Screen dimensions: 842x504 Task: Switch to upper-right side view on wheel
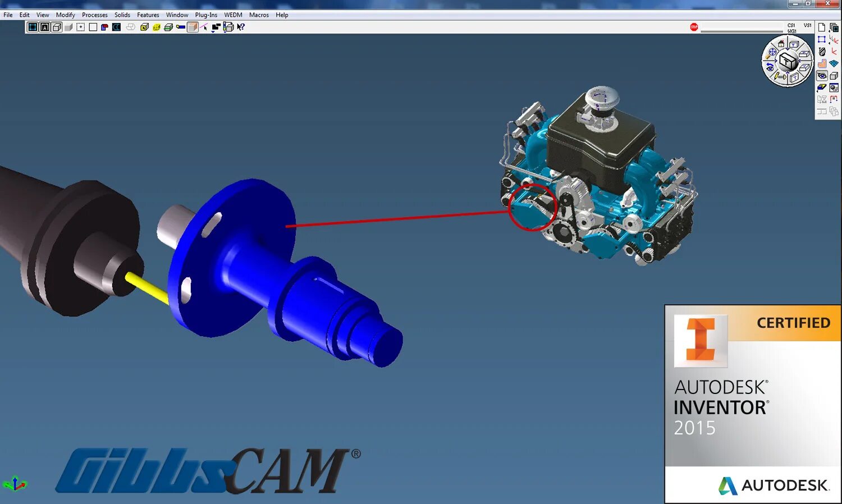tap(804, 54)
